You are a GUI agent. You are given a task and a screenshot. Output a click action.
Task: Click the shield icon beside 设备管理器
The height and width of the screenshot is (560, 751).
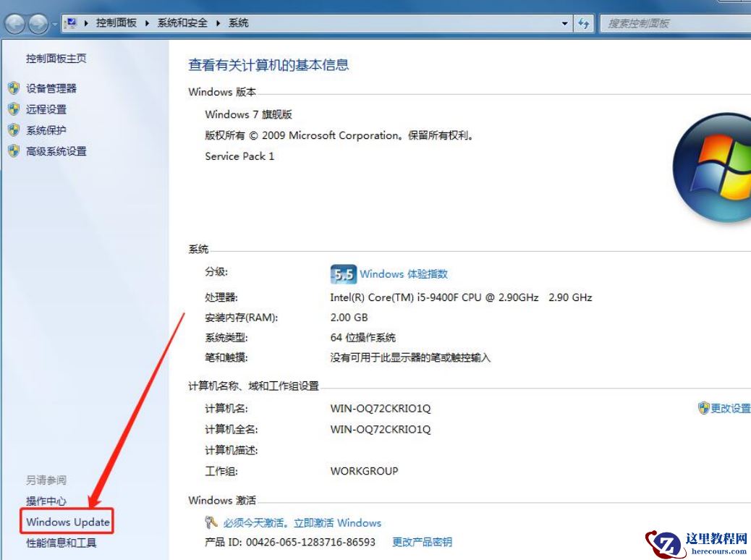(x=14, y=88)
